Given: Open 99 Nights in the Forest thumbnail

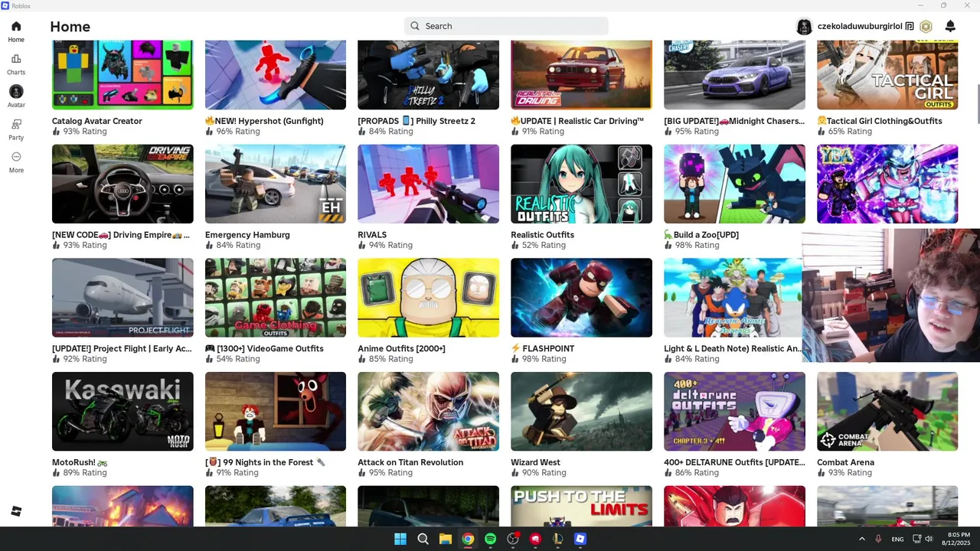Looking at the screenshot, I should pos(276,412).
